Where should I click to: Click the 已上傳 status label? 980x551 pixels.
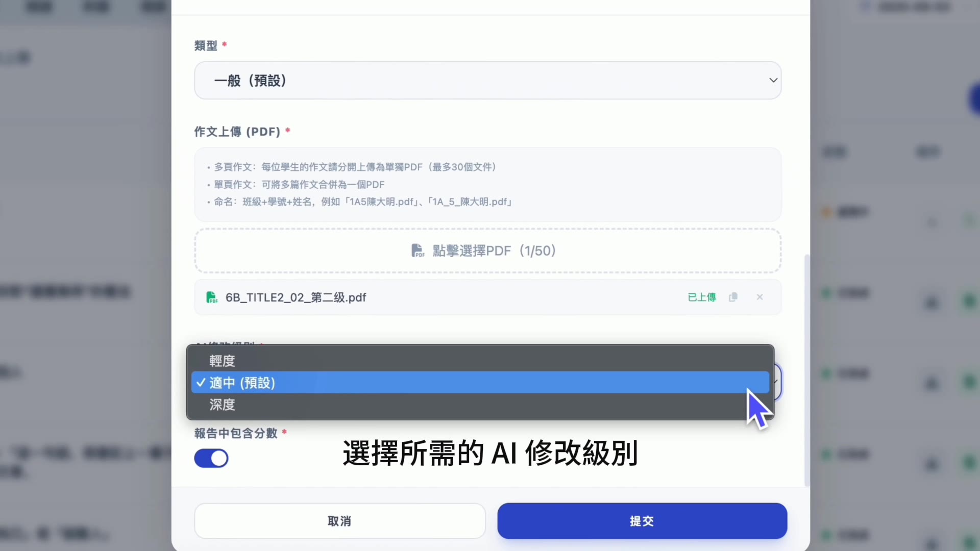point(701,297)
